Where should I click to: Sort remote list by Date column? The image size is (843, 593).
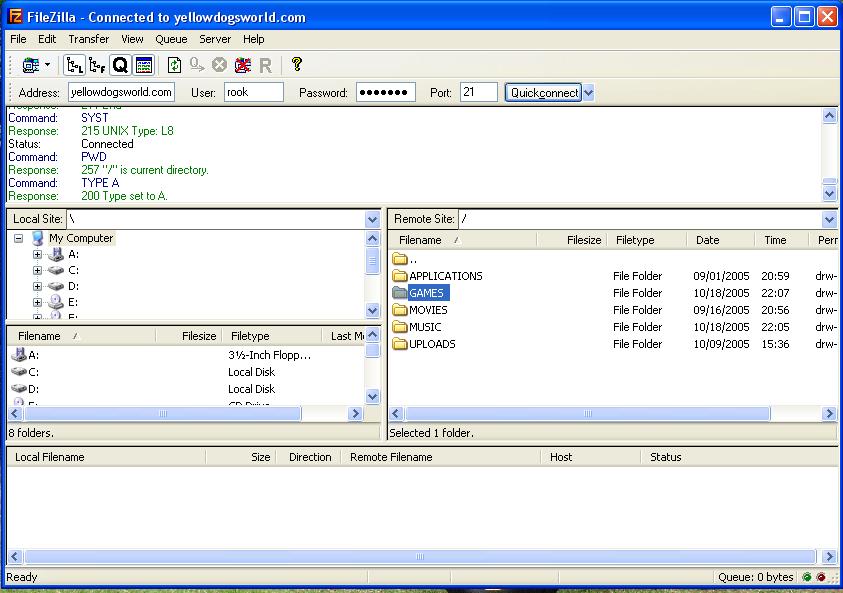coord(721,240)
